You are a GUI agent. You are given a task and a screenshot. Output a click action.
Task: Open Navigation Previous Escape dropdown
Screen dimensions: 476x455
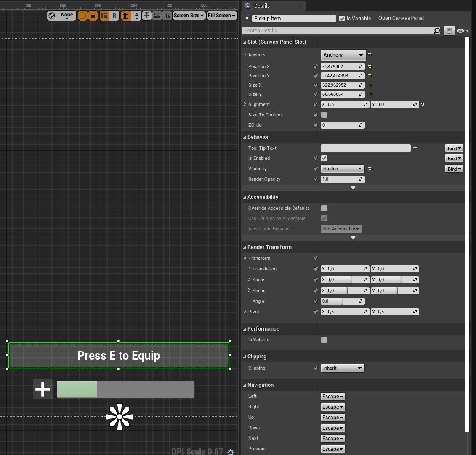333,449
